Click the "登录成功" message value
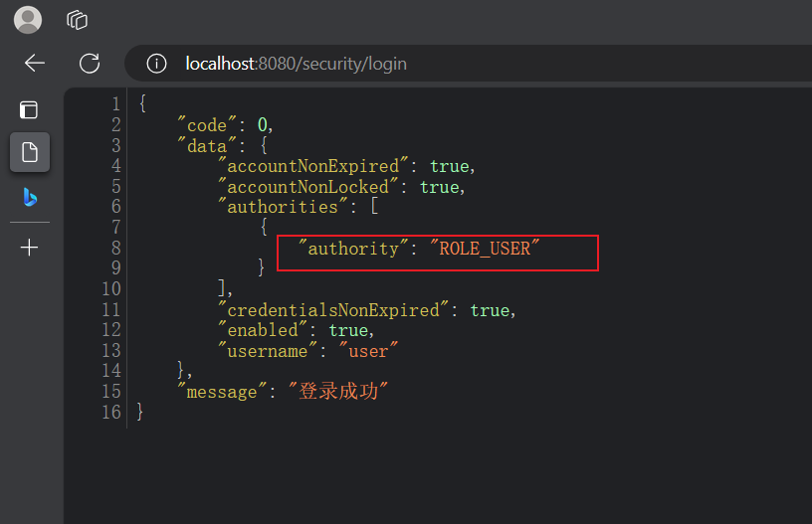Screen dimensions: 812x524 point(343,392)
